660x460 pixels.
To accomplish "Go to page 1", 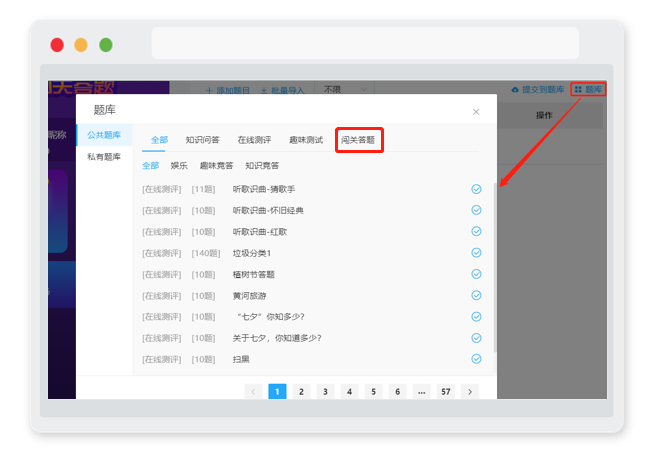I will point(277,391).
